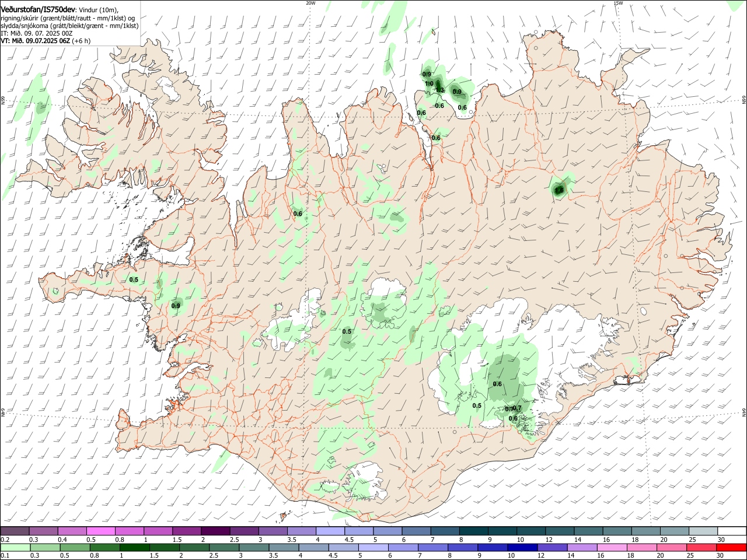The width and height of the screenshot is (747, 560).
Task: Click the 1.6 precipitation value in the northeast highlands
Action: 559,190
